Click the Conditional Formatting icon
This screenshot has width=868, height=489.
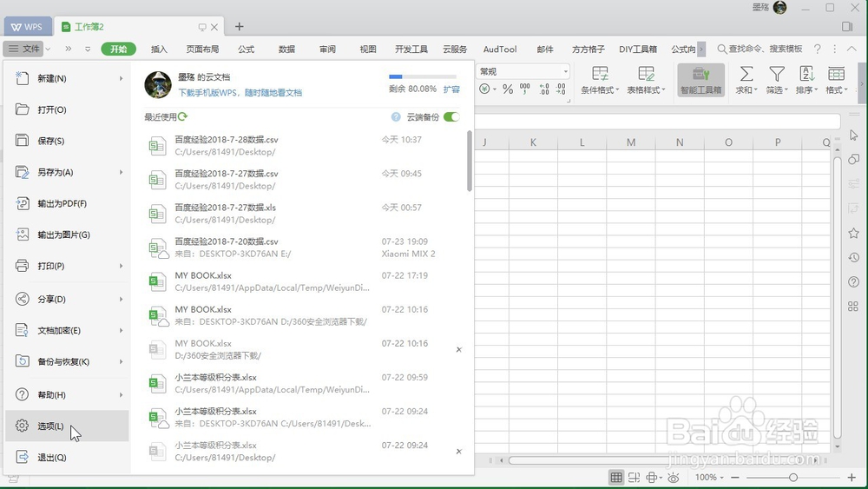coord(600,74)
